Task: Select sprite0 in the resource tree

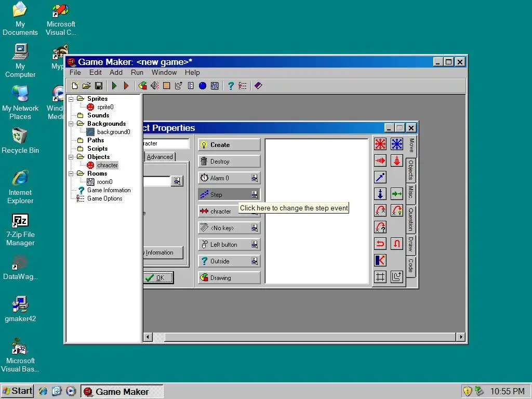Action: (105, 107)
